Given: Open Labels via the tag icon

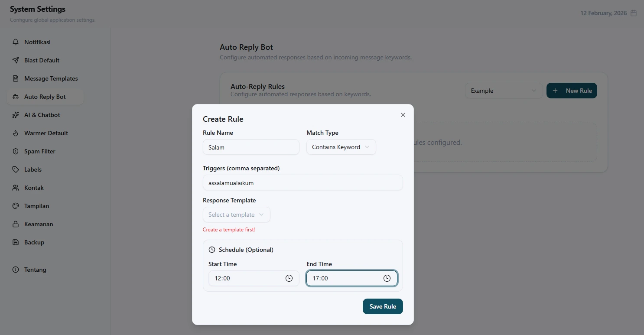Looking at the screenshot, I should pos(16,169).
